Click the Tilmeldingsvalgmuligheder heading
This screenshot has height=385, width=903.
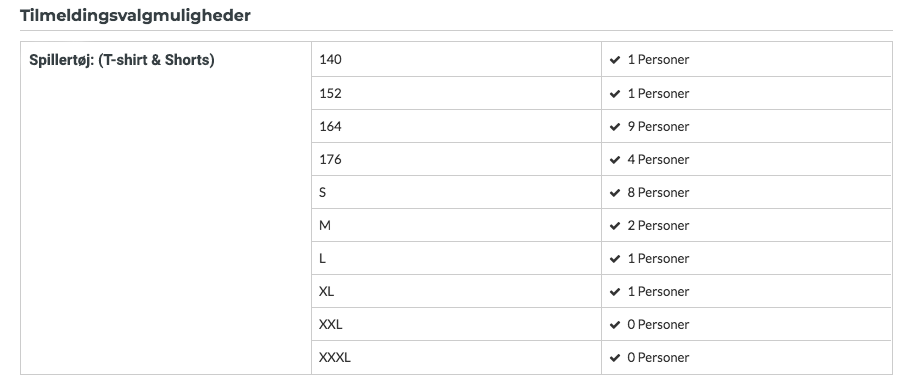(135, 16)
